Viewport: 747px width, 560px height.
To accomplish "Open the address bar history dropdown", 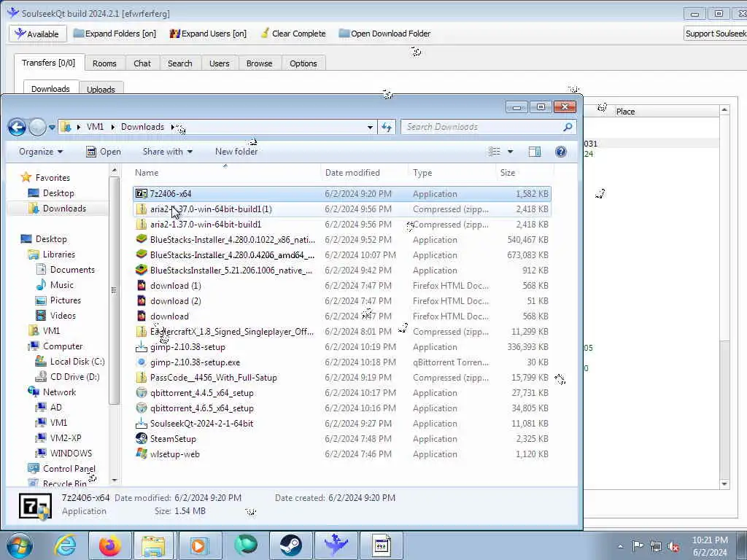I will pyautogui.click(x=370, y=127).
